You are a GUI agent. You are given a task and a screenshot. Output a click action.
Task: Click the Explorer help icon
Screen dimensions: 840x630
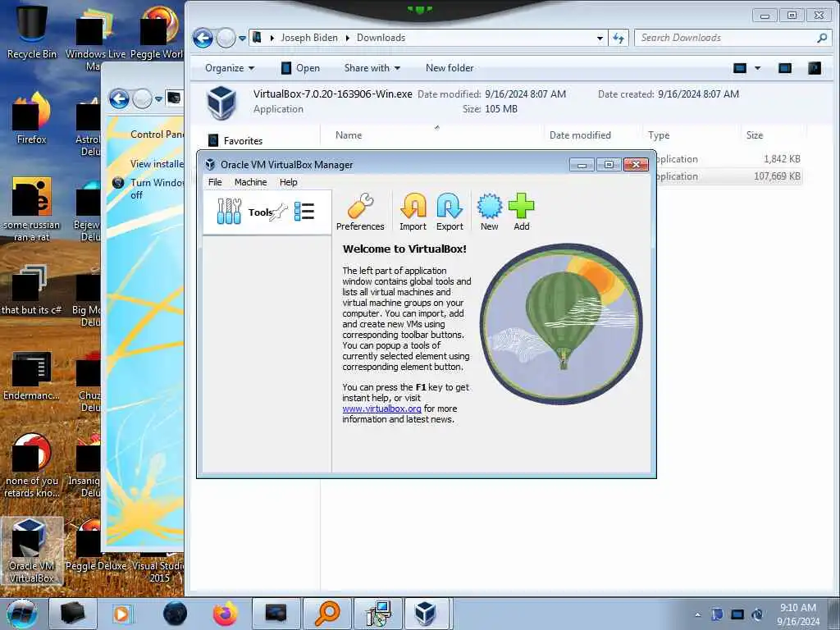click(815, 68)
